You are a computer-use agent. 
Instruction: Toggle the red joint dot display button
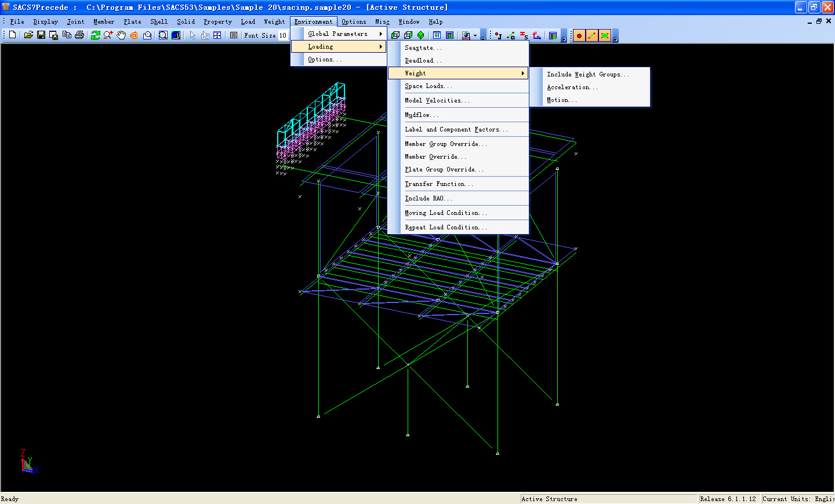click(x=579, y=35)
